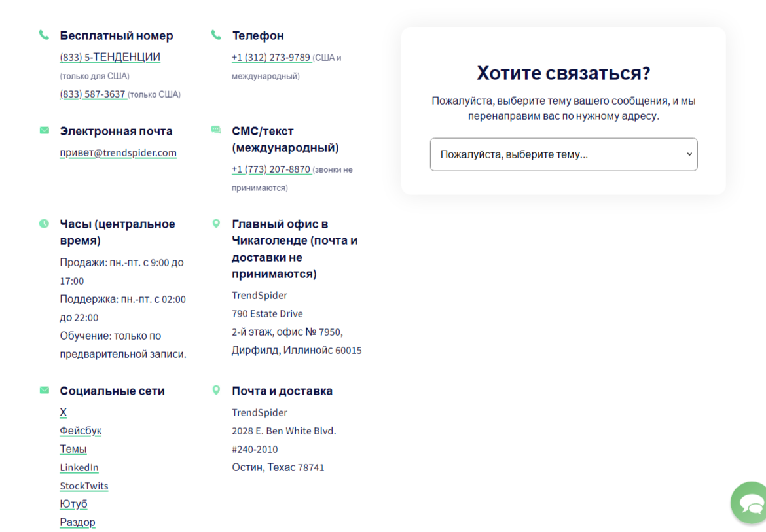This screenshot has width=766, height=532.
Task: Click the Электронная почта heading
Action: tap(117, 132)
